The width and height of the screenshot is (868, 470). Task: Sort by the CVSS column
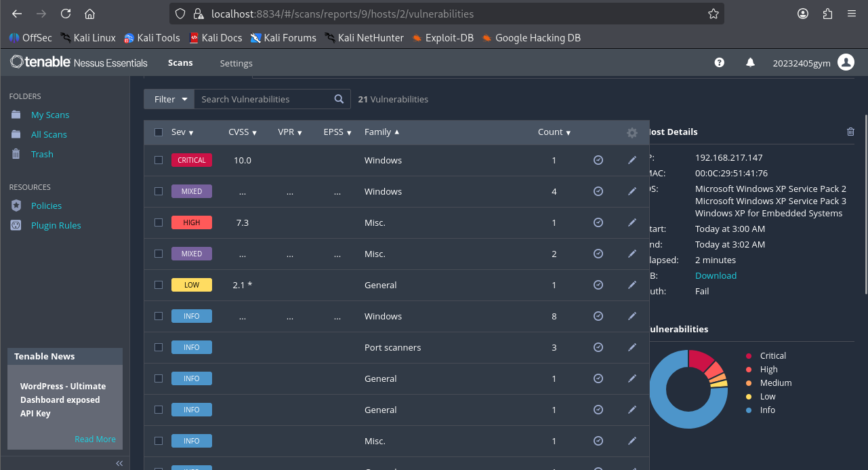243,132
